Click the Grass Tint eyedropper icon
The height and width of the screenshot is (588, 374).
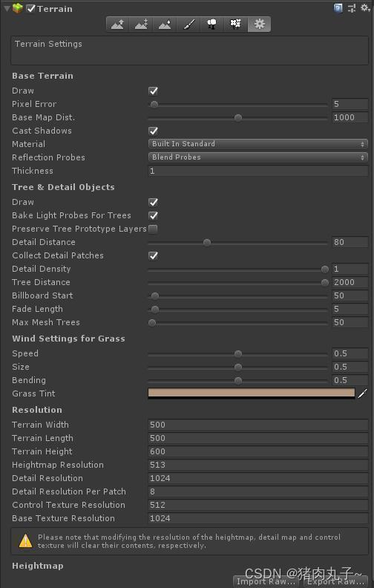click(362, 393)
